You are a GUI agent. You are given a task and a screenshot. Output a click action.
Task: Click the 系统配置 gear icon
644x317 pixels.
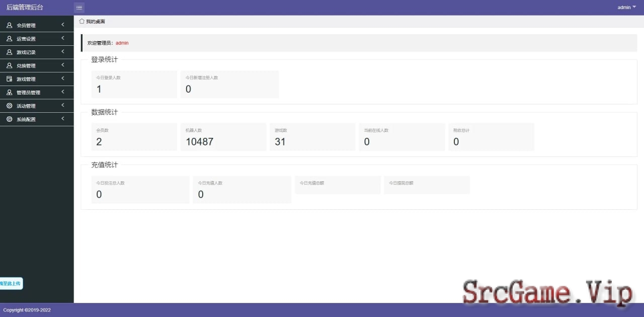click(x=9, y=119)
